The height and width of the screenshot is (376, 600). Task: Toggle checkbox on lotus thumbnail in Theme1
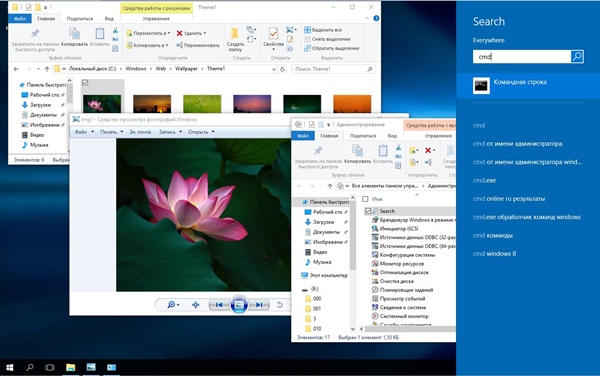click(85, 82)
